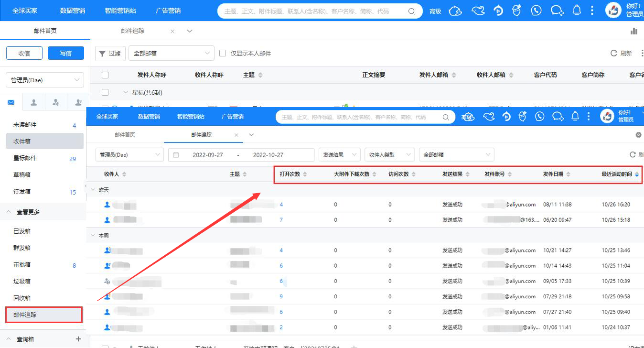644x348 pixels.
Task: Click the circular play icon in the mailbox window header
Action: coord(498,11)
